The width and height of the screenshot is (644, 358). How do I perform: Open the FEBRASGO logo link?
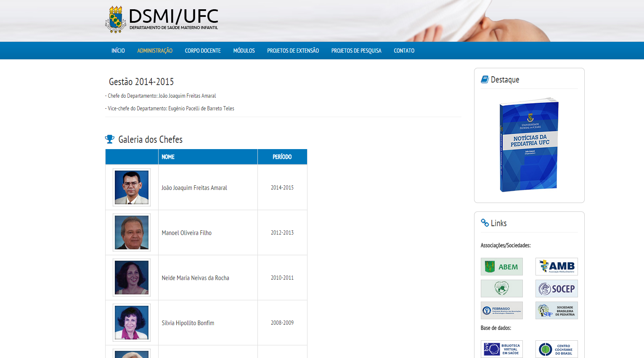coord(502,310)
